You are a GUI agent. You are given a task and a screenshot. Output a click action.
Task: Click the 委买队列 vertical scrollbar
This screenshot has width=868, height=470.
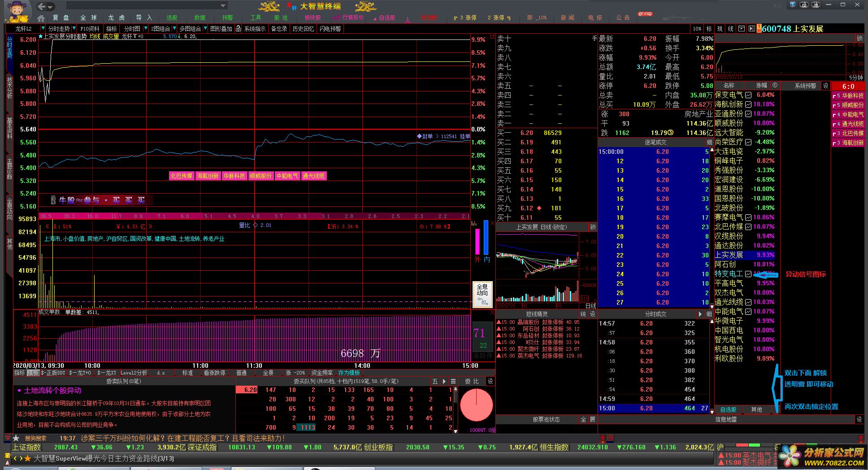456,409
